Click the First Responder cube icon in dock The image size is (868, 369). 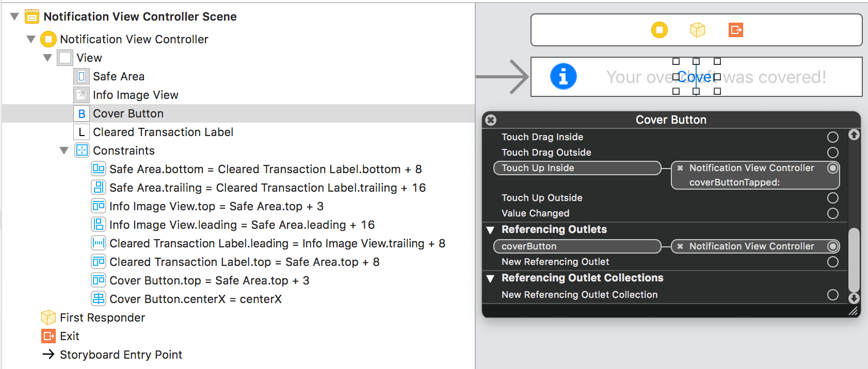tap(697, 30)
